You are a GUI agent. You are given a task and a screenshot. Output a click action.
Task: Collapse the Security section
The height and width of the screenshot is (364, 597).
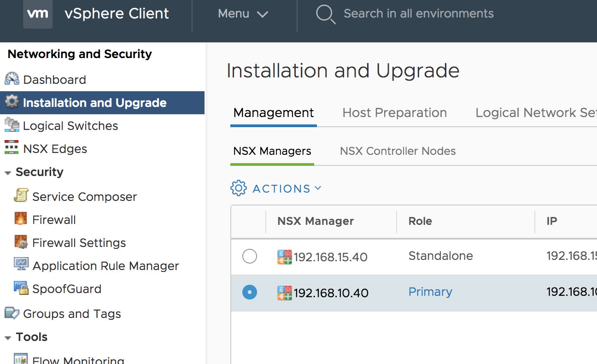pos(8,172)
